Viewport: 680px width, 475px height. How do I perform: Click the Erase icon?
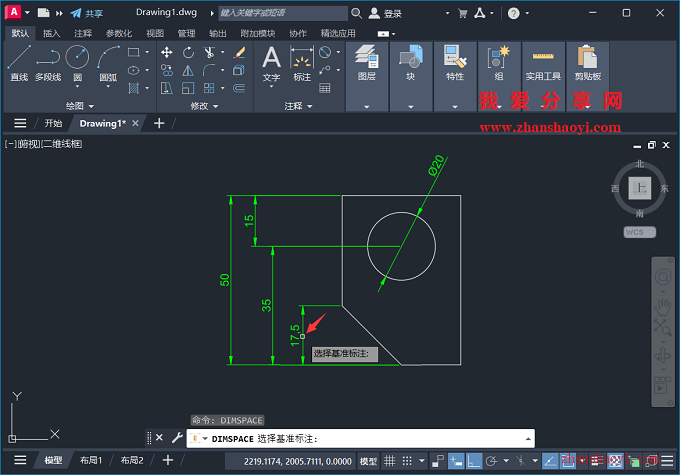pos(239,52)
